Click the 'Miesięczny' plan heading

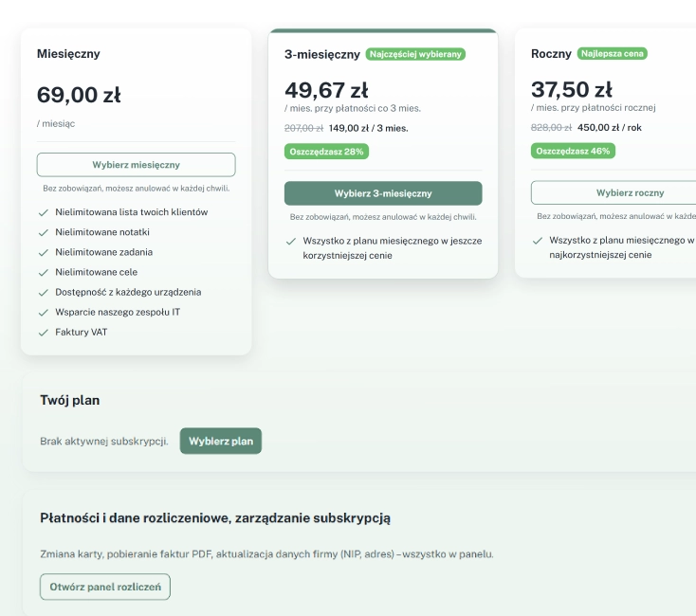(x=68, y=54)
